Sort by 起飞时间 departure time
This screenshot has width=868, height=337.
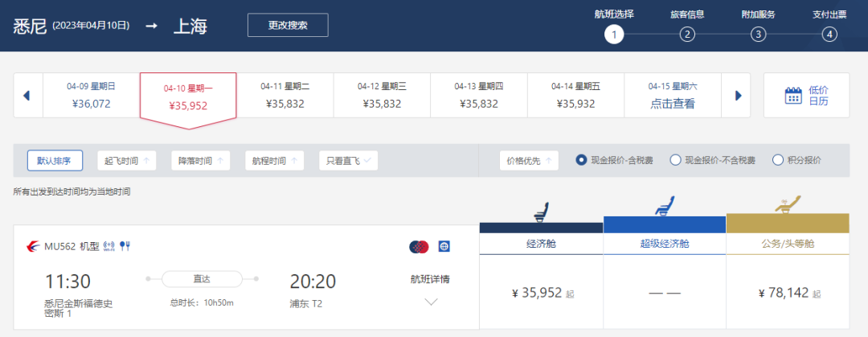[126, 160]
